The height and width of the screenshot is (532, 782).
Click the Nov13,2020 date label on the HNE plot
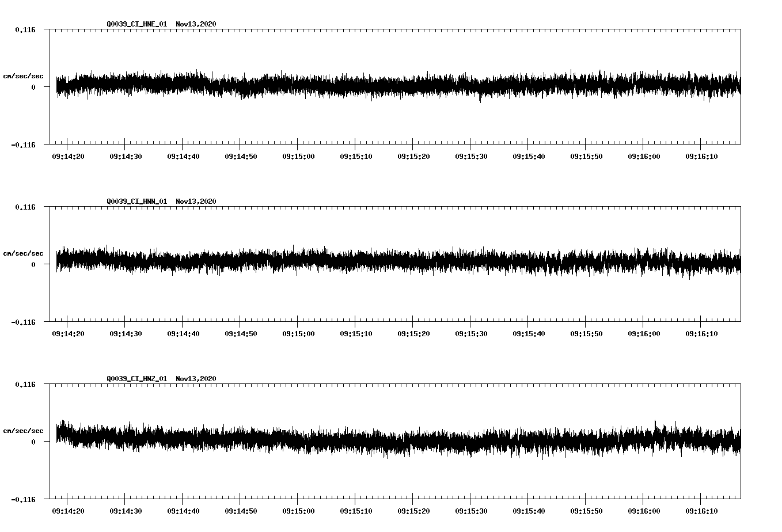point(196,24)
